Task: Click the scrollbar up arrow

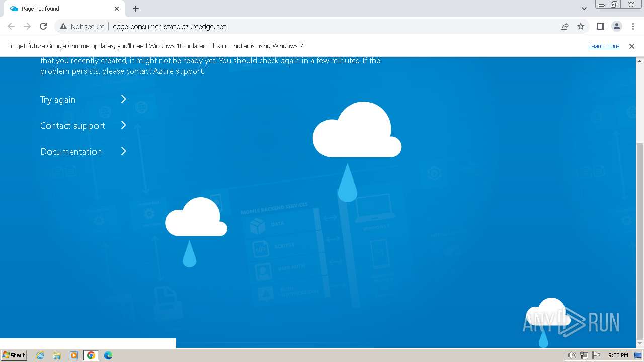Action: click(640, 61)
